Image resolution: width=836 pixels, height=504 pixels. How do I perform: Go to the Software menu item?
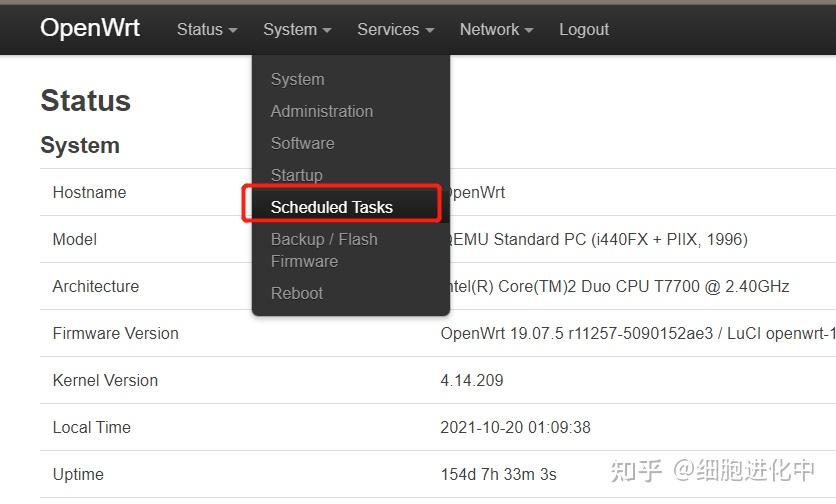(302, 143)
